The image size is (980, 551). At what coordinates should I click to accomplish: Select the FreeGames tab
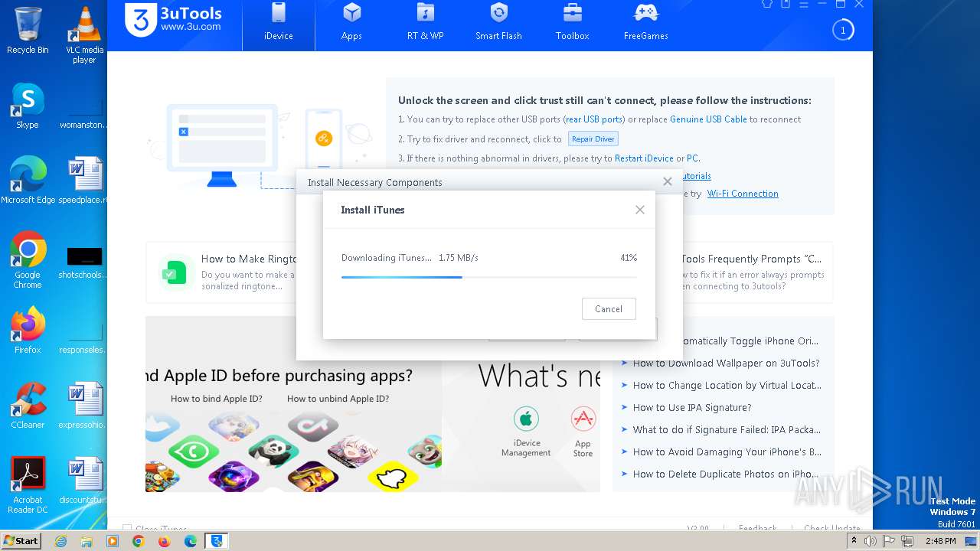(645, 23)
